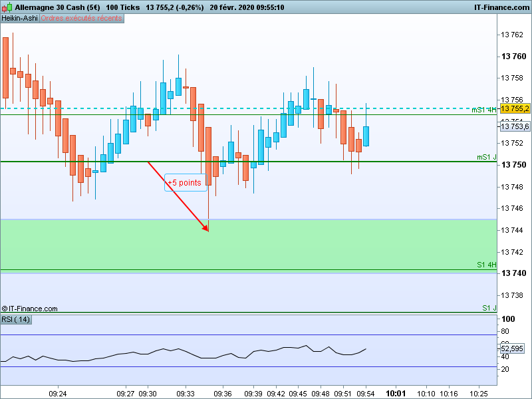Select the 'Ordres exécutés récents' label
Image resolution: width=532 pixels, height=399 pixels.
coord(81,19)
